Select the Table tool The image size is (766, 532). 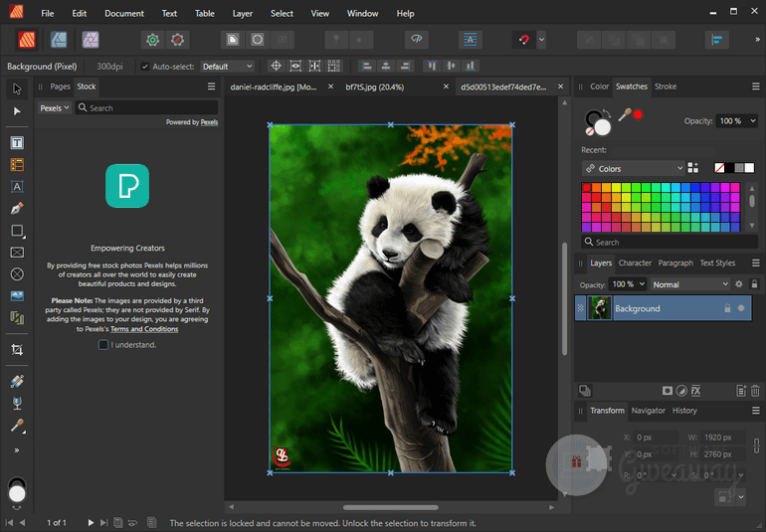[17, 165]
